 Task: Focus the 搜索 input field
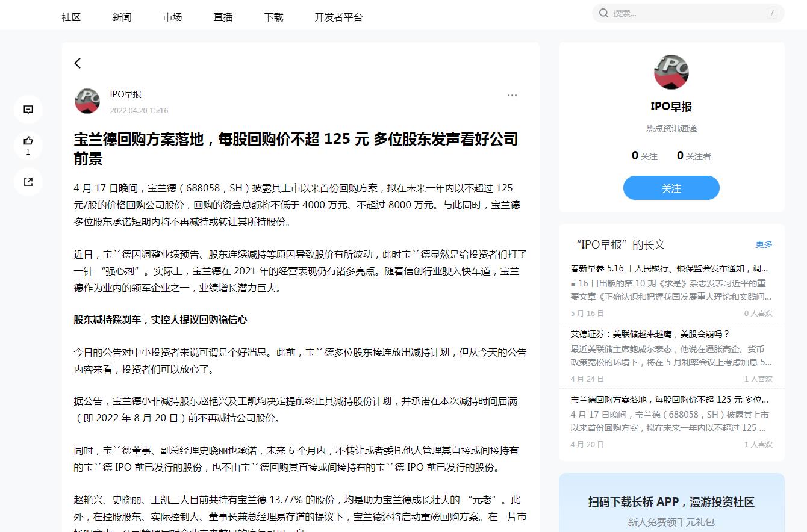(x=688, y=13)
